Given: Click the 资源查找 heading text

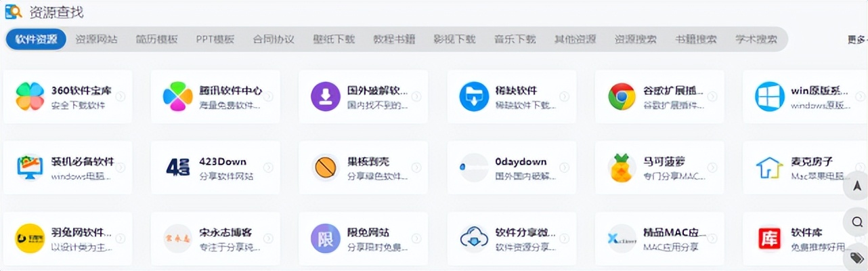Looking at the screenshot, I should tap(57, 13).
